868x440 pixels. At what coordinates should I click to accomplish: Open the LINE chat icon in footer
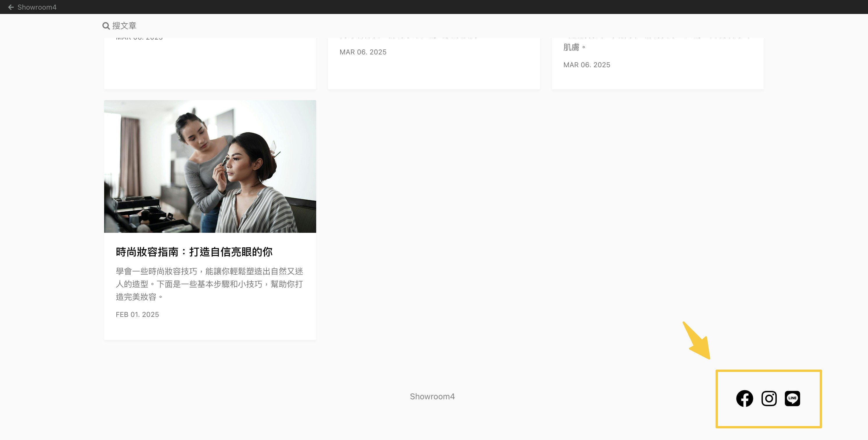tap(792, 398)
